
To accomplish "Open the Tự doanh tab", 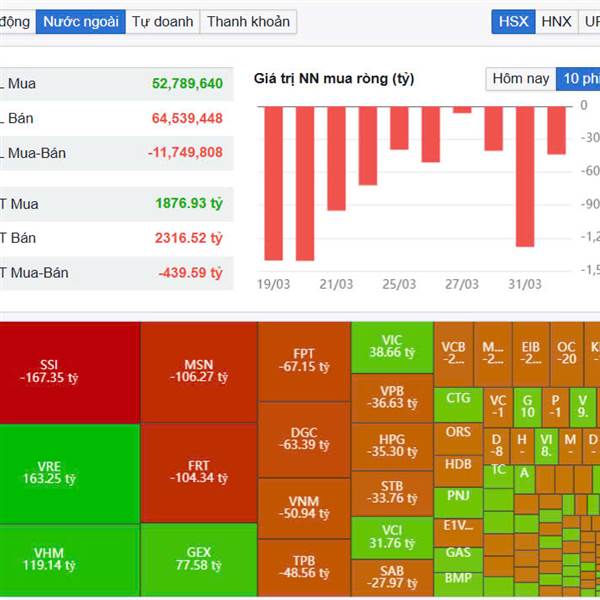I will (x=163, y=22).
